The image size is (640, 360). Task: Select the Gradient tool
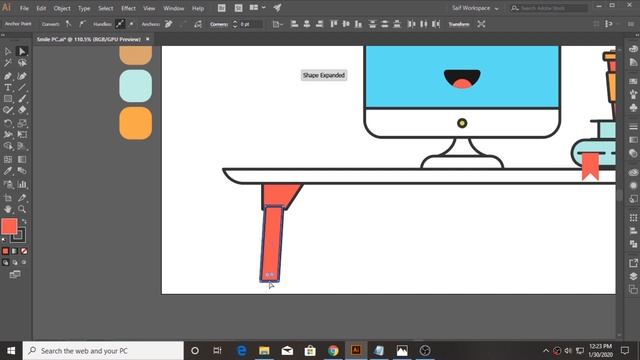point(22,160)
